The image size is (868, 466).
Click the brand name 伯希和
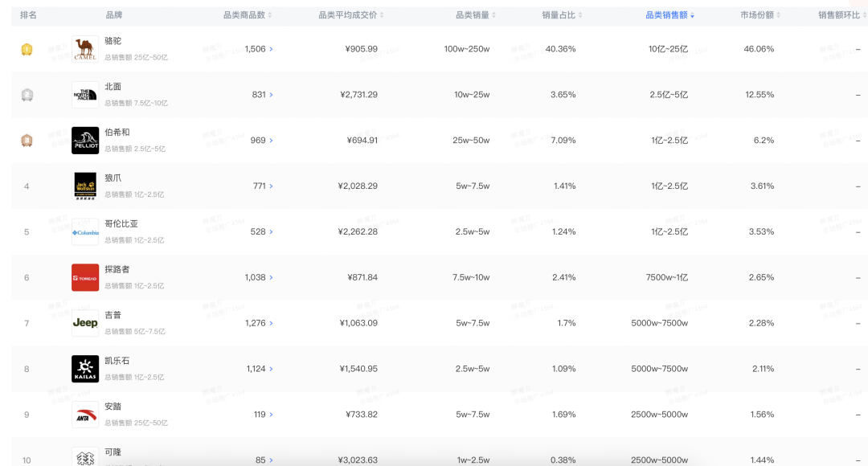pyautogui.click(x=117, y=133)
